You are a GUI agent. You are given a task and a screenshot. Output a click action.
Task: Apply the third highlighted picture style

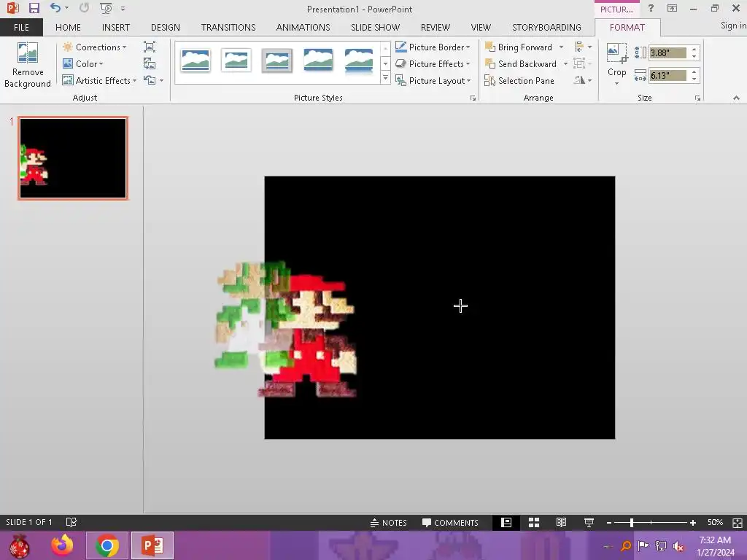pos(276,61)
